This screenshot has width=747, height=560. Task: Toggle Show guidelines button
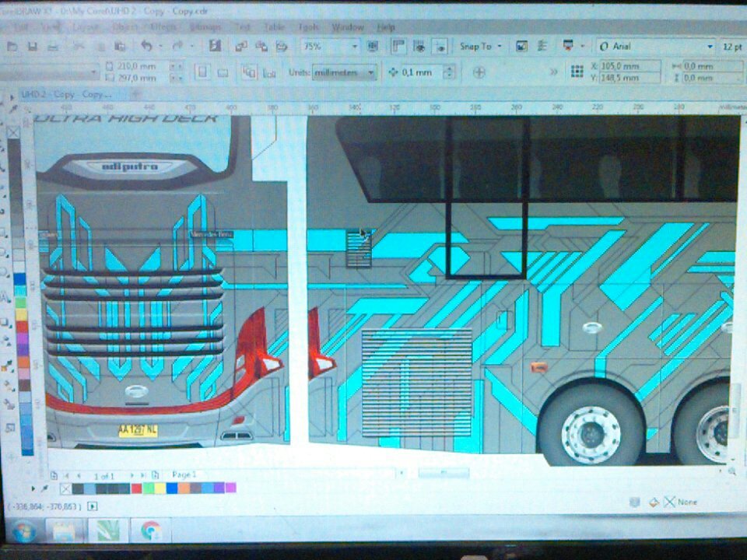(x=440, y=46)
